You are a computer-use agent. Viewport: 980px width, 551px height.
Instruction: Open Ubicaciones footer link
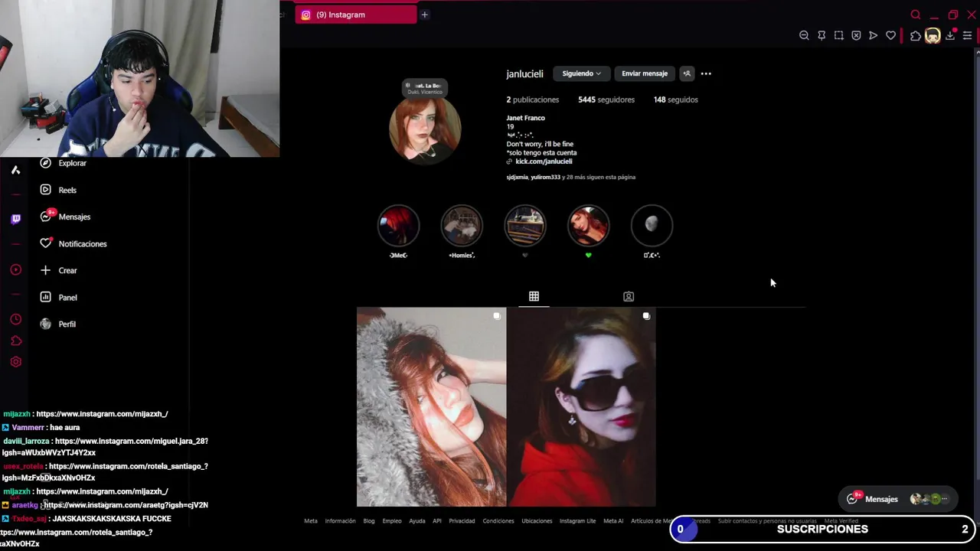click(537, 521)
